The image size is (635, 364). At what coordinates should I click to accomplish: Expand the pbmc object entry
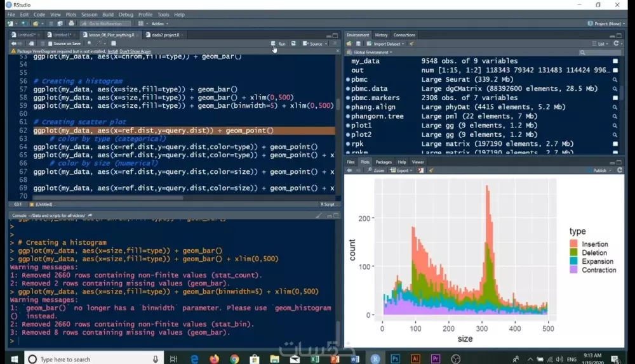(x=348, y=80)
